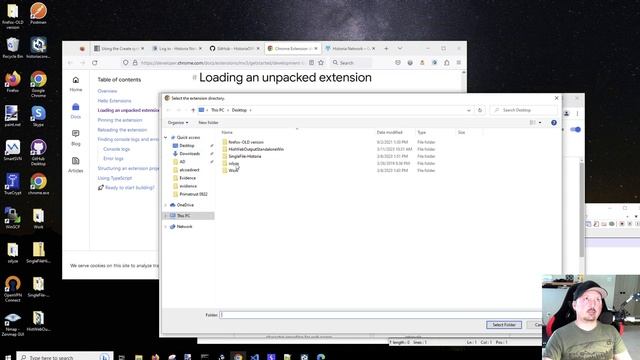The image size is (640, 360).
Task: Click Desktop in the address breadcrumb
Action: tap(239, 110)
